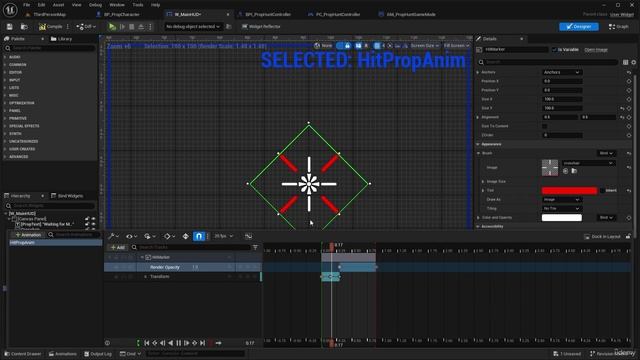
Task: Expand the Transform track
Action: tap(146, 277)
